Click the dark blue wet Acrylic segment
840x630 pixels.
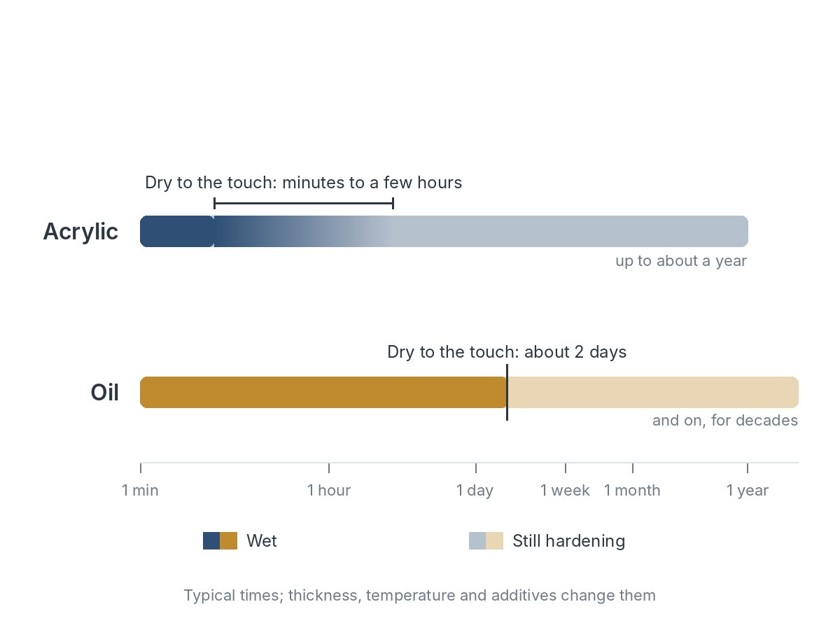click(177, 232)
